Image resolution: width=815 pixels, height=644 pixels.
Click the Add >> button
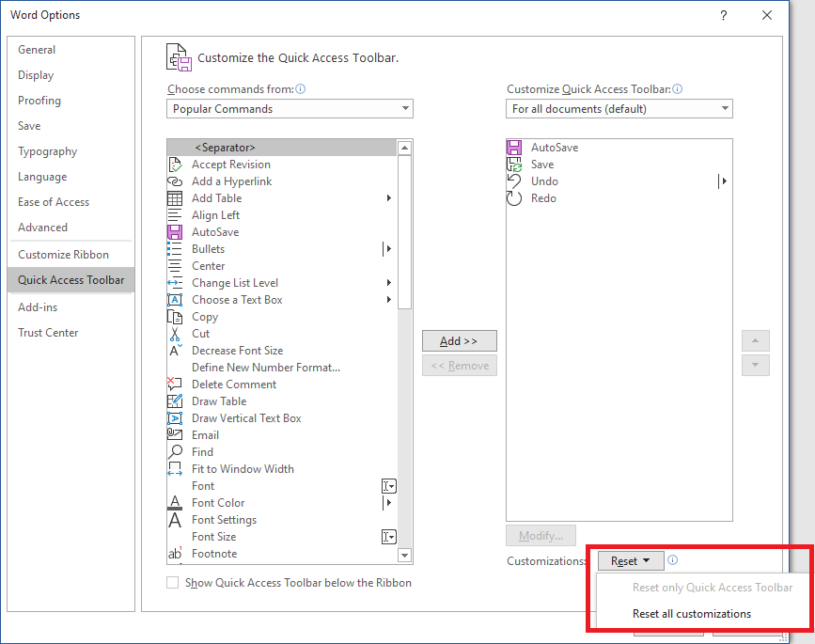[x=459, y=341]
